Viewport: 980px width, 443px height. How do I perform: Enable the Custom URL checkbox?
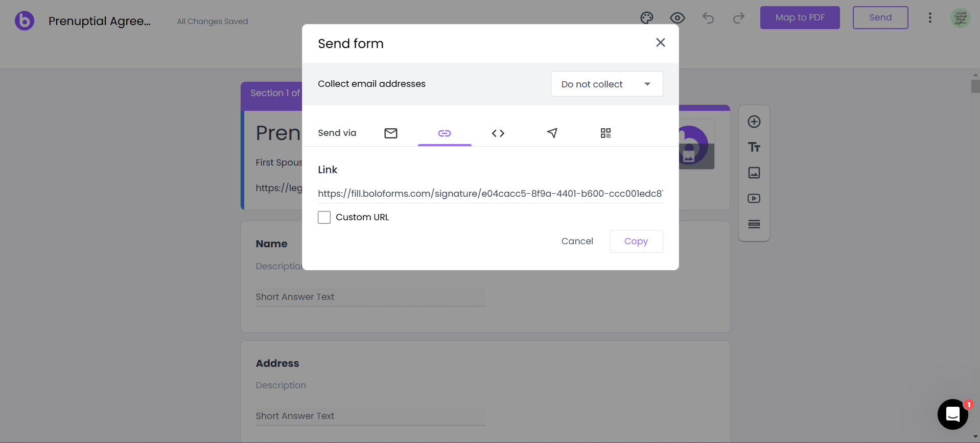324,217
